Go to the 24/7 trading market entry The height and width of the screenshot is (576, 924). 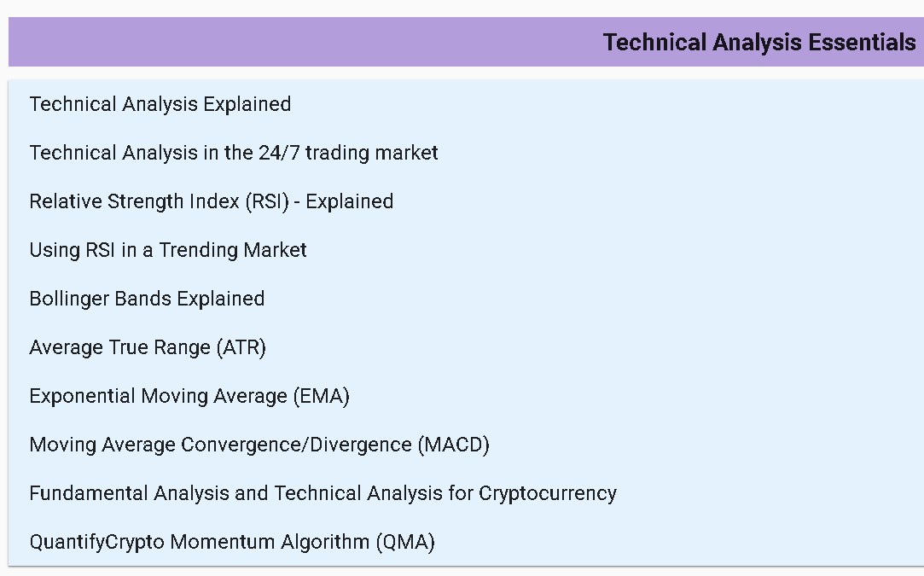pyautogui.click(x=234, y=153)
